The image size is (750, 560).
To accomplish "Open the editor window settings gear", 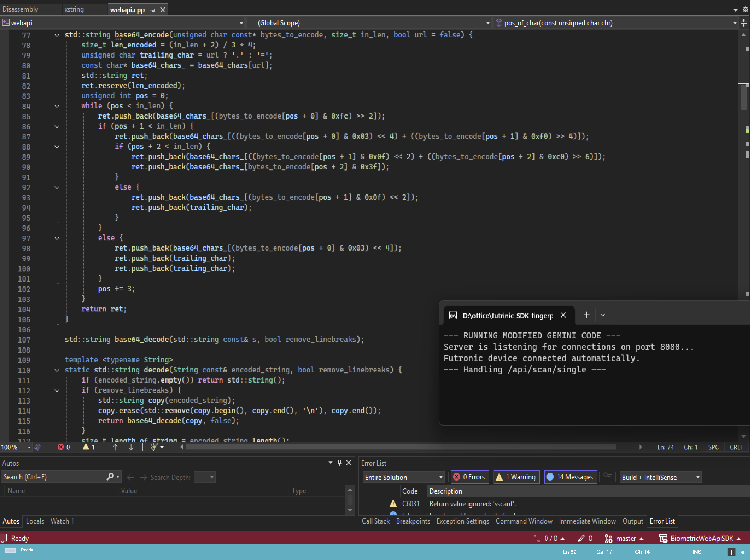I will [x=745, y=9].
